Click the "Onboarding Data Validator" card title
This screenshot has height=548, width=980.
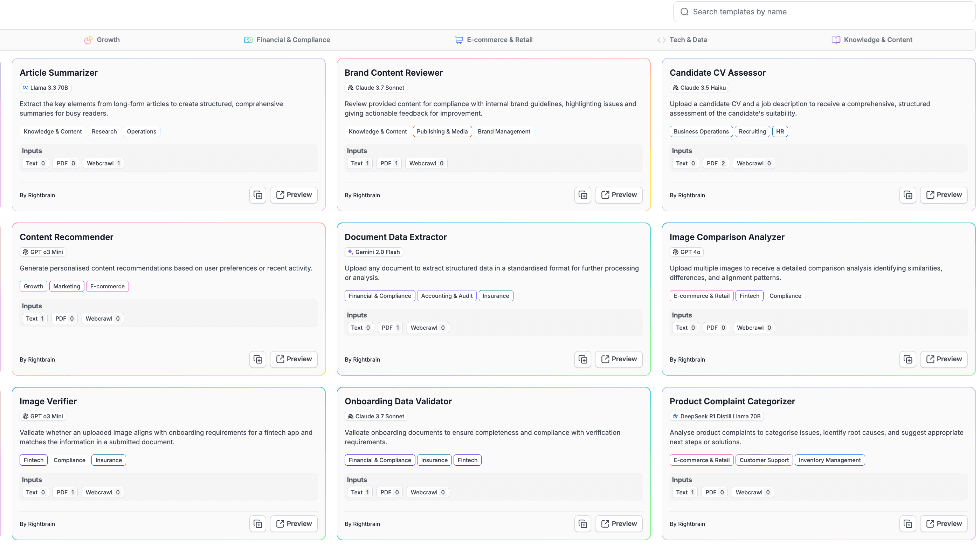pos(398,402)
